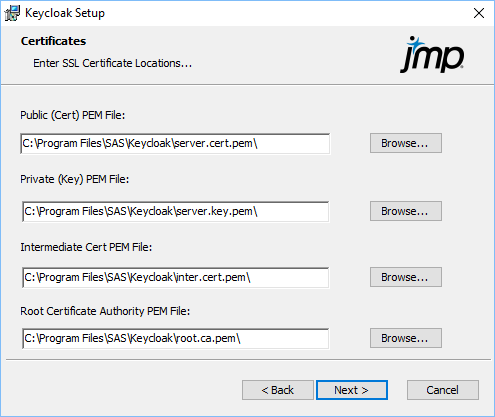Close the Keycloak Setup window

[479, 13]
